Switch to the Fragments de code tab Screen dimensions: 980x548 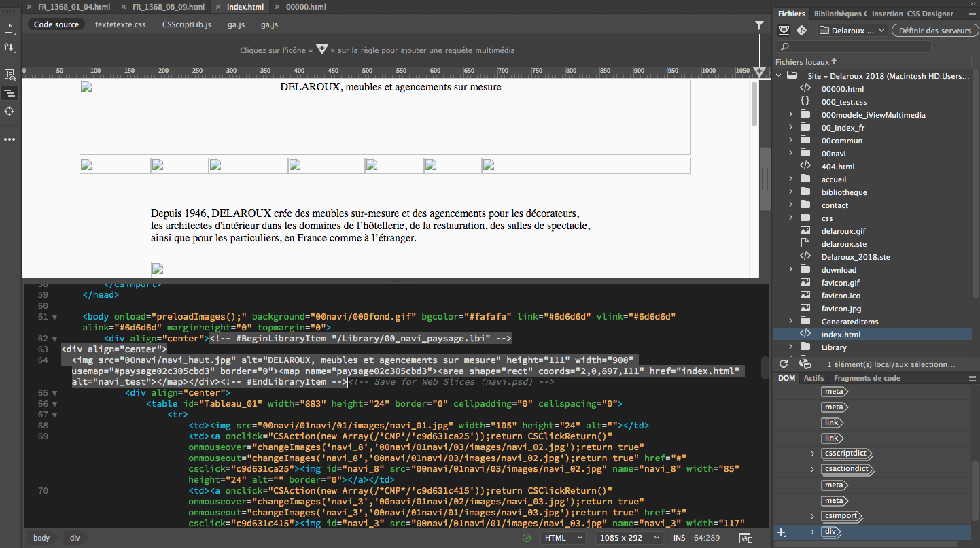pyautogui.click(x=867, y=379)
